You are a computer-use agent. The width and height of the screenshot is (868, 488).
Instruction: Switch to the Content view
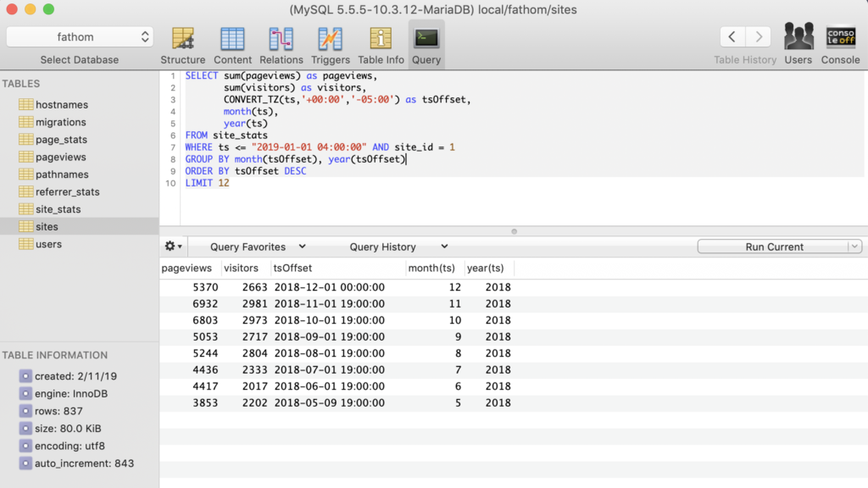pyautogui.click(x=232, y=45)
